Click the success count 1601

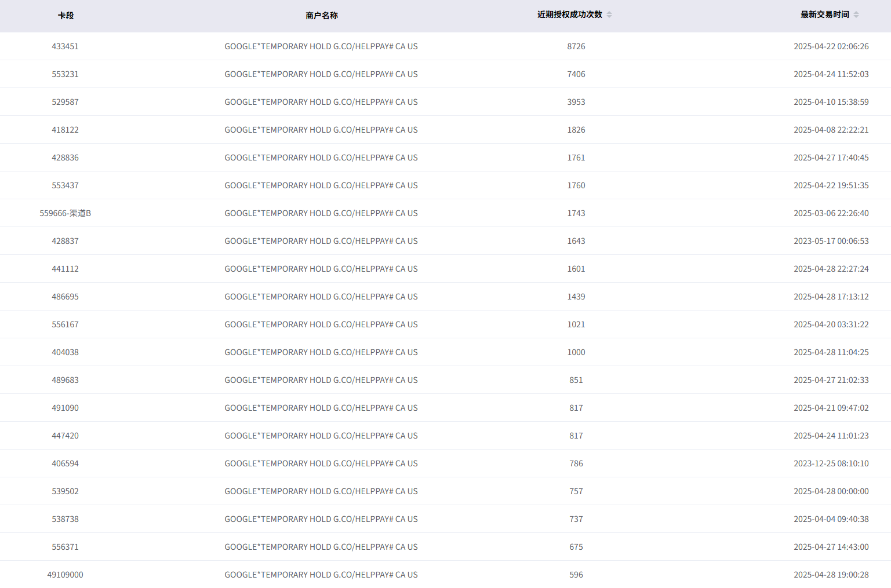point(576,269)
